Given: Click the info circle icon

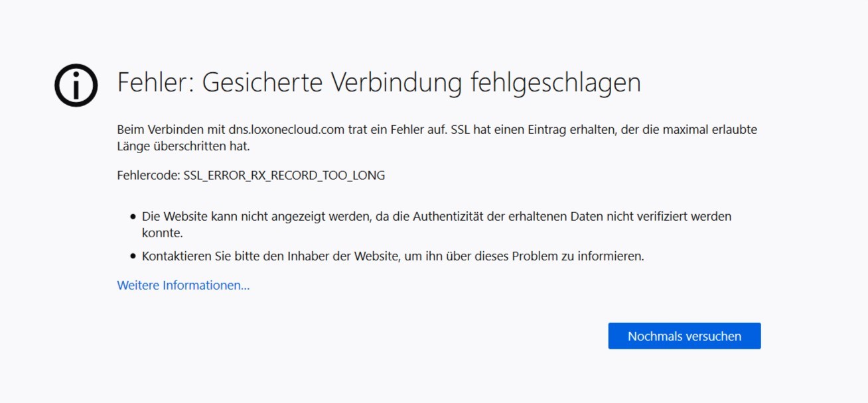Looking at the screenshot, I should pos(76,85).
